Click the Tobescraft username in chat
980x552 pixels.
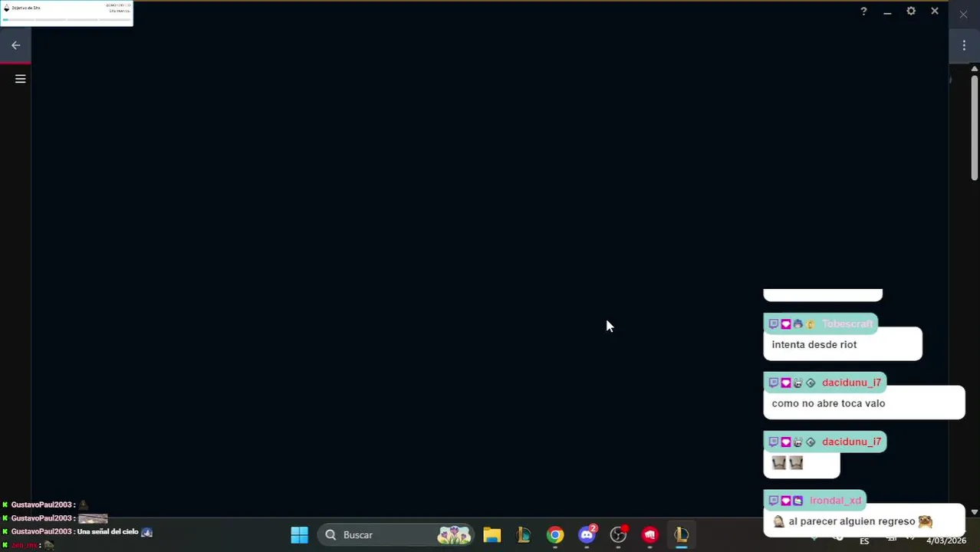pyautogui.click(x=847, y=324)
